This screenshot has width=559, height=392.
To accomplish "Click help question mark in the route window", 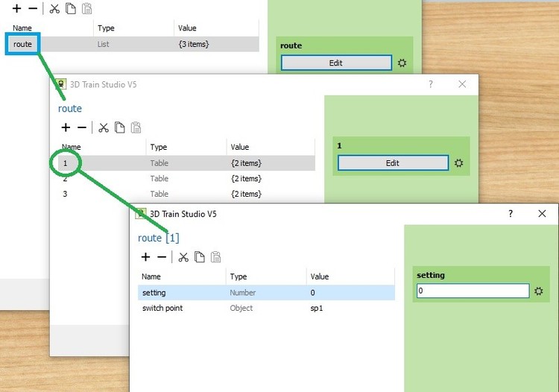I will tap(431, 84).
